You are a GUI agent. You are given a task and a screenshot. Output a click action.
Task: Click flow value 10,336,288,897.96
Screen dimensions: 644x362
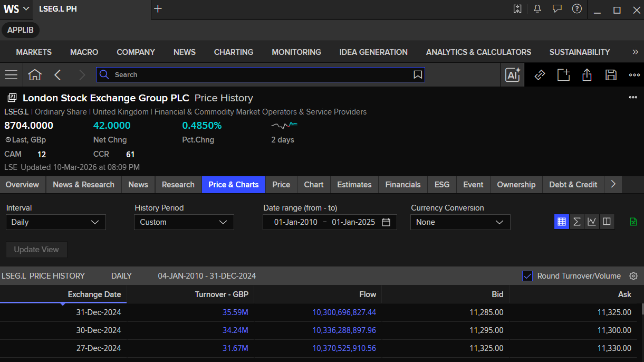pos(344,330)
